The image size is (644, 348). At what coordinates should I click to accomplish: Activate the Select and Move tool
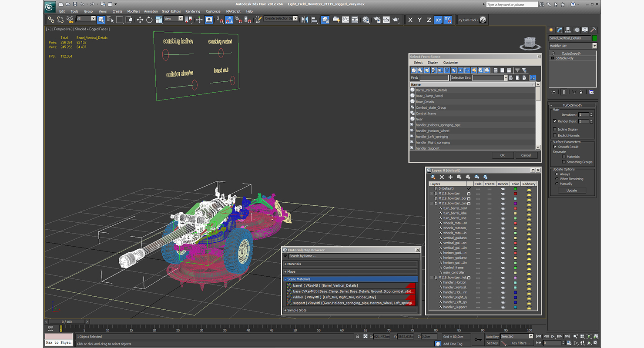point(140,20)
